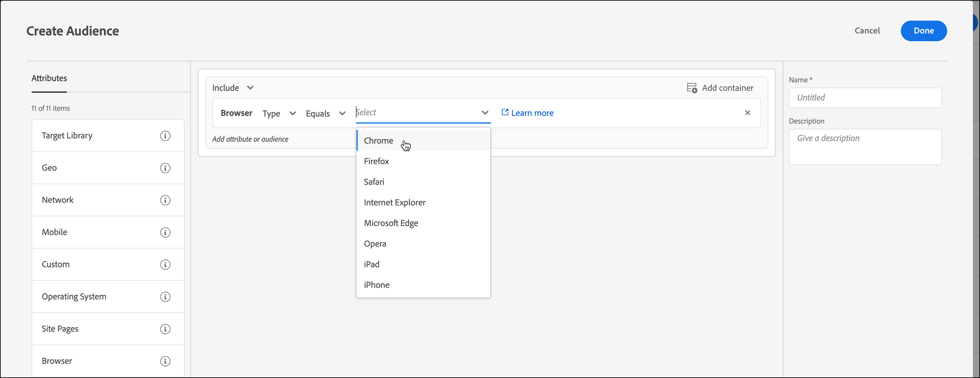
Task: Click the Name input field
Action: click(x=865, y=98)
